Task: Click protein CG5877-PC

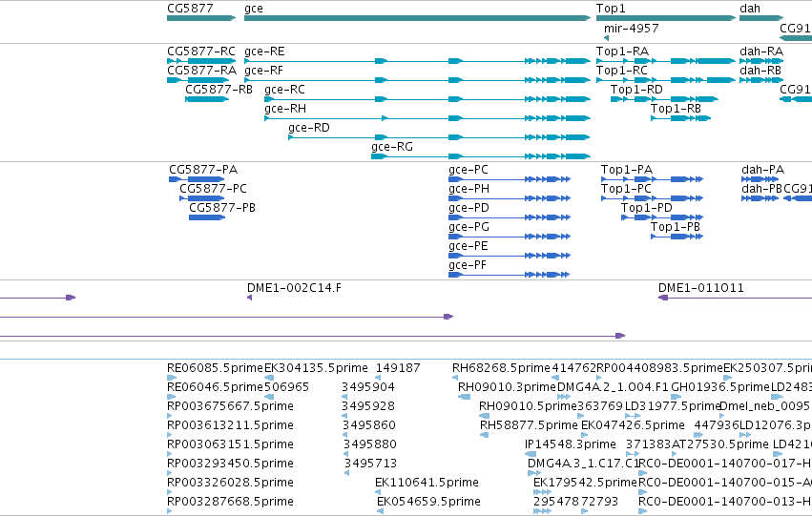Action: [202, 198]
